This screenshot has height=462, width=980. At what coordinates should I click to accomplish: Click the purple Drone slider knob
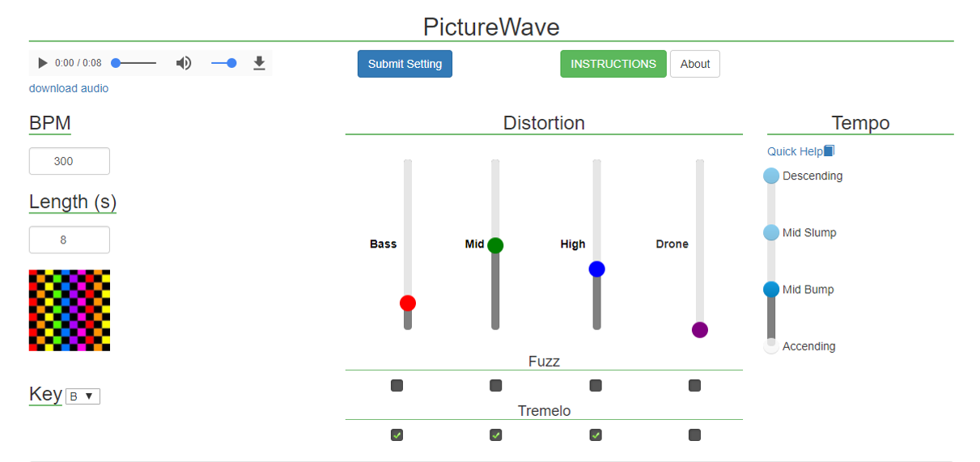pyautogui.click(x=700, y=330)
